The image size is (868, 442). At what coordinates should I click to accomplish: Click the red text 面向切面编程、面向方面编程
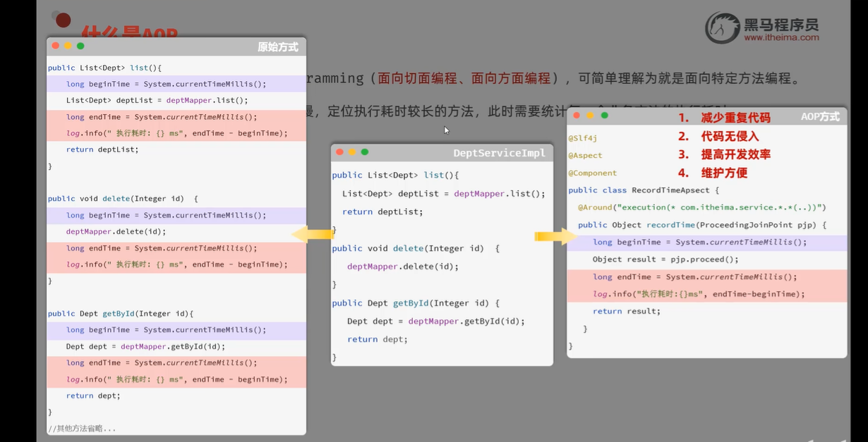coord(464,79)
